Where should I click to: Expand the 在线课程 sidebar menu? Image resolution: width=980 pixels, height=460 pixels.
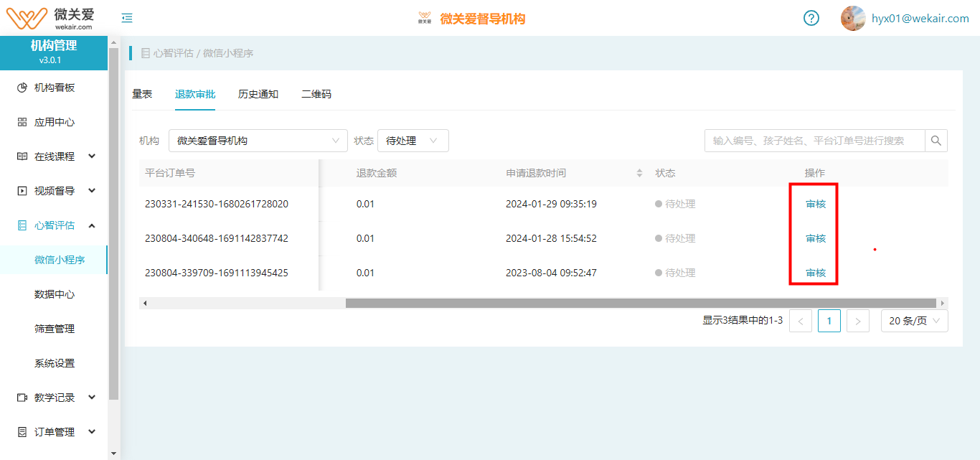tap(56, 156)
